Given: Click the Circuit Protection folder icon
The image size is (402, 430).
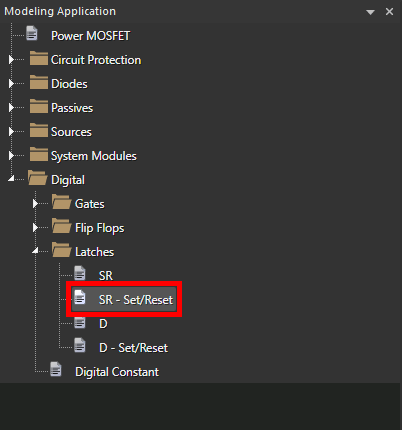Looking at the screenshot, I should [x=39, y=59].
